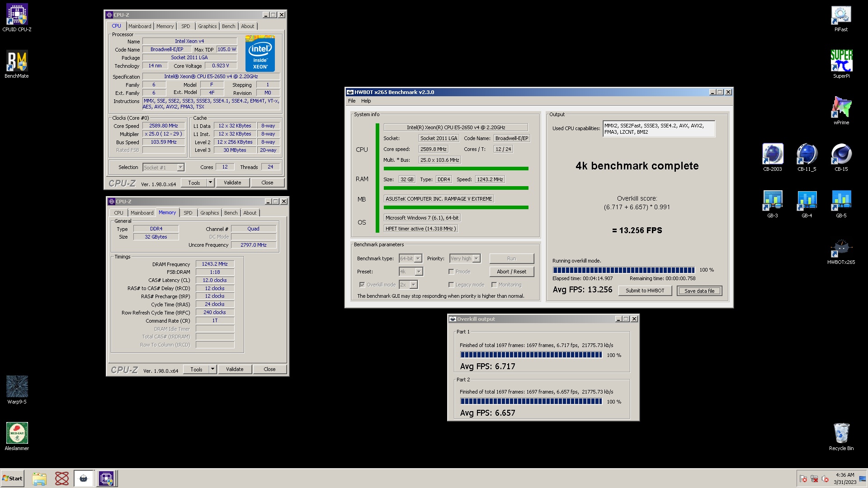The width and height of the screenshot is (868, 488).
Task: Switch to Bench tab in top CPU-Z
Action: click(x=228, y=26)
